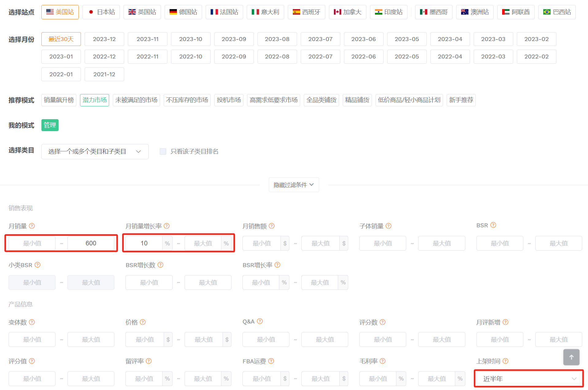This screenshot has height=390, width=588.
Task: Click the help icon next to 毛利率
Action: (382, 361)
